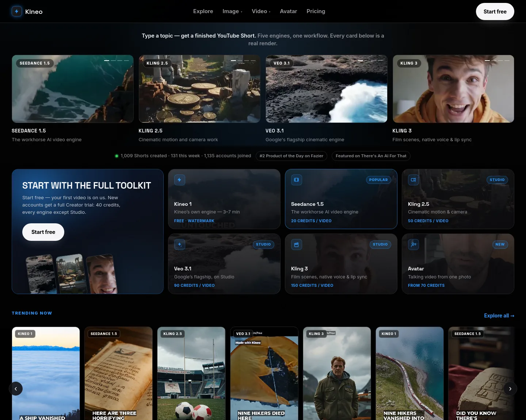Open trending 'Did You Know There's' stone short

pos(481,373)
